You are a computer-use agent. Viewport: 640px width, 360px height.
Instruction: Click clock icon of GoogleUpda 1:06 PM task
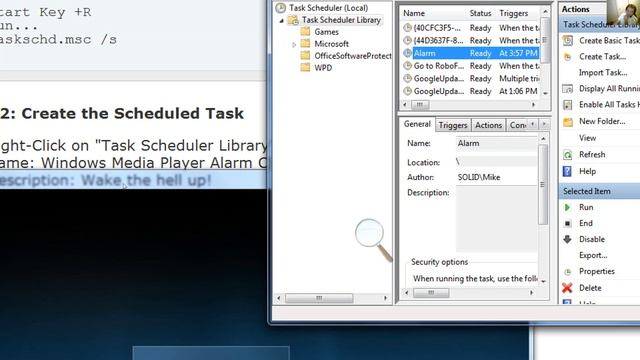(407, 91)
